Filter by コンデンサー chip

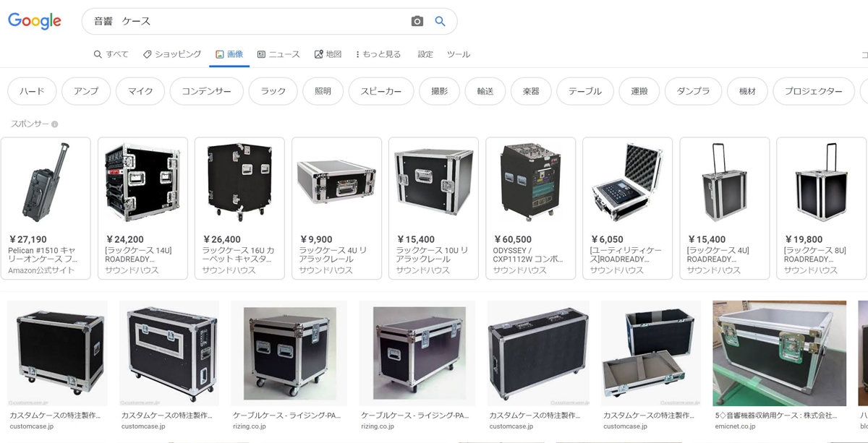point(207,92)
